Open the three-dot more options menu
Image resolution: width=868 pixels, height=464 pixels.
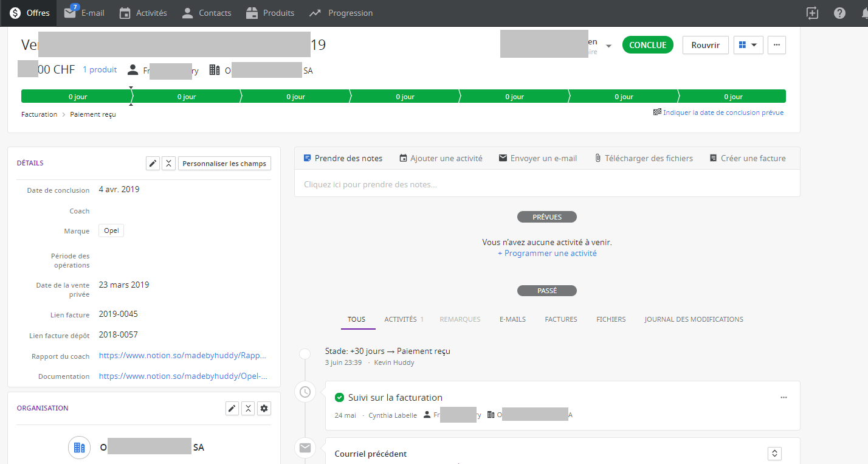pos(777,45)
